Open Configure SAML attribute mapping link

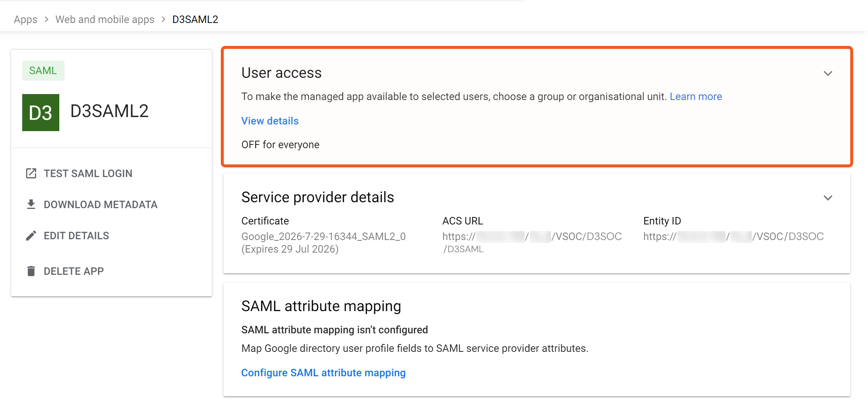click(x=323, y=373)
